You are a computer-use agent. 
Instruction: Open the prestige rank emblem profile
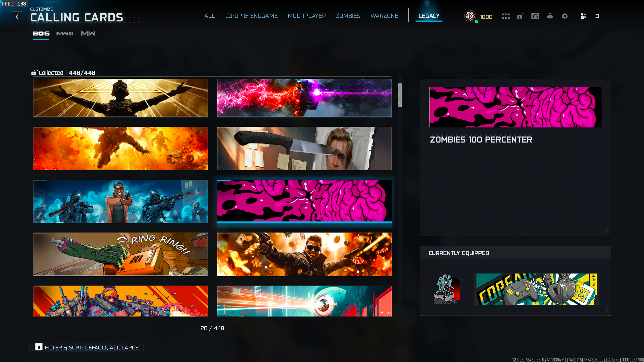click(x=470, y=16)
